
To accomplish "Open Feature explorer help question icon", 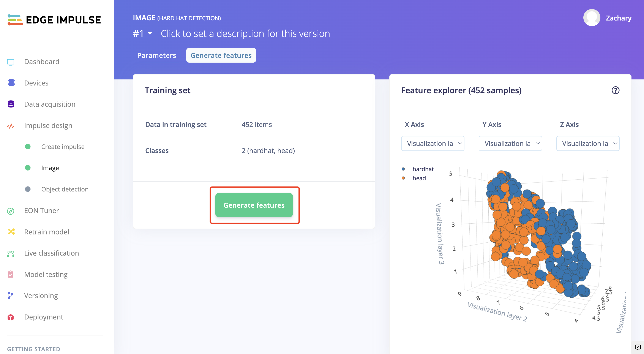I will 615,90.
